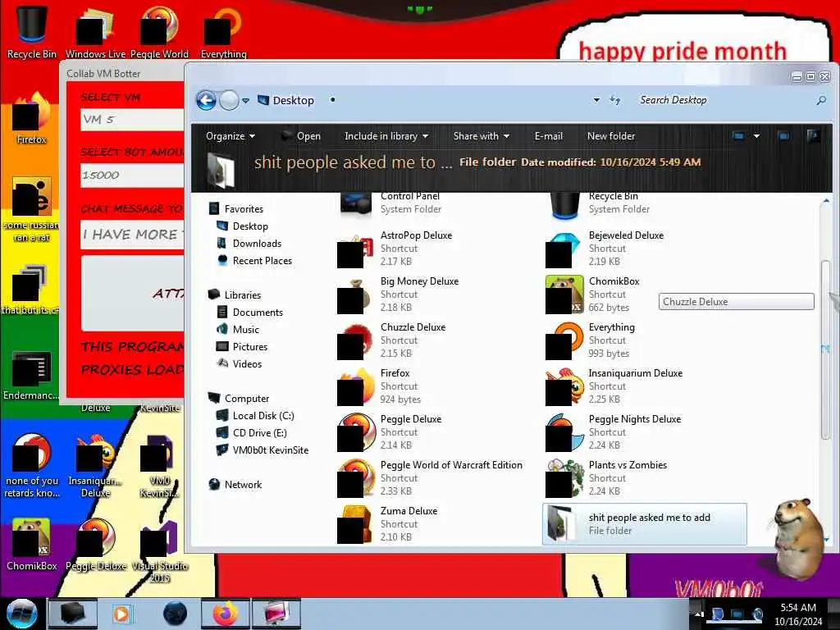The image size is (840, 630).
Task: Select the Plants vs Zombies shortcut
Action: [x=643, y=478]
